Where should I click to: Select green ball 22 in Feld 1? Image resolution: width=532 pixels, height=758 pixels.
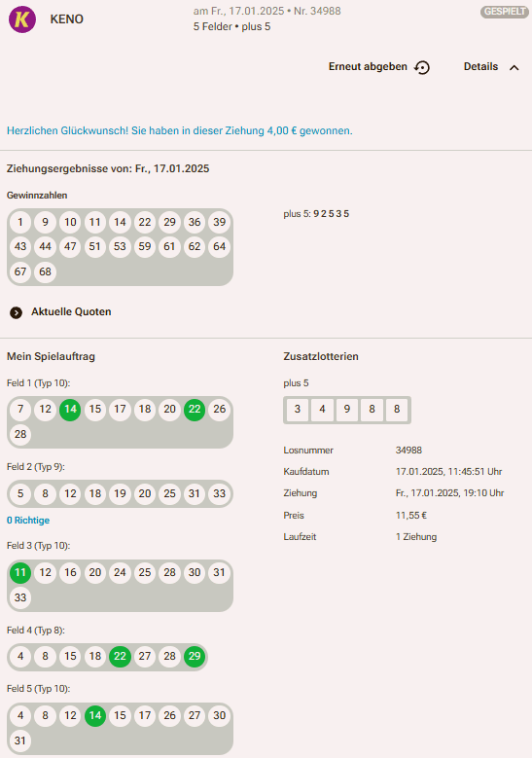(x=195, y=410)
